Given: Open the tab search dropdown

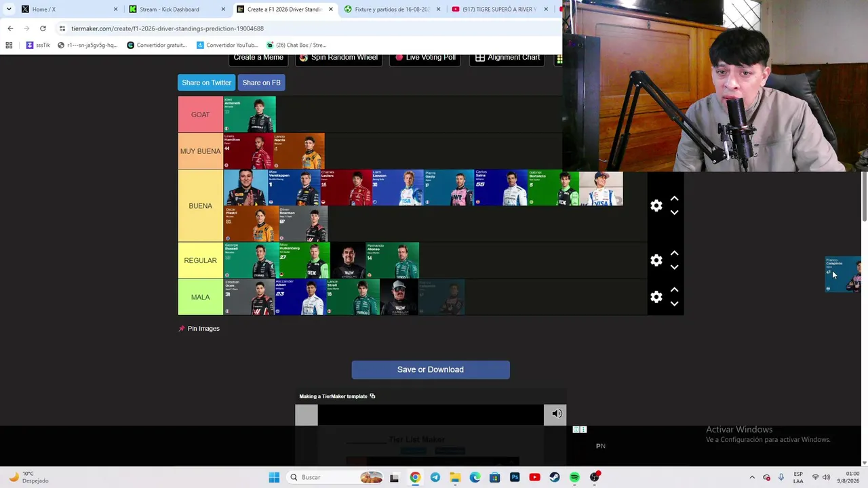Looking at the screenshot, I should (x=8, y=9).
